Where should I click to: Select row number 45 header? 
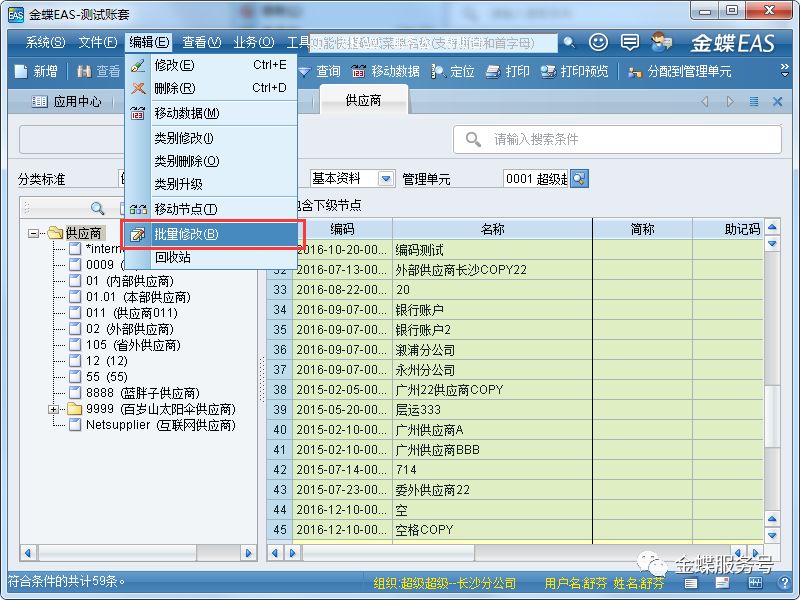tap(280, 530)
